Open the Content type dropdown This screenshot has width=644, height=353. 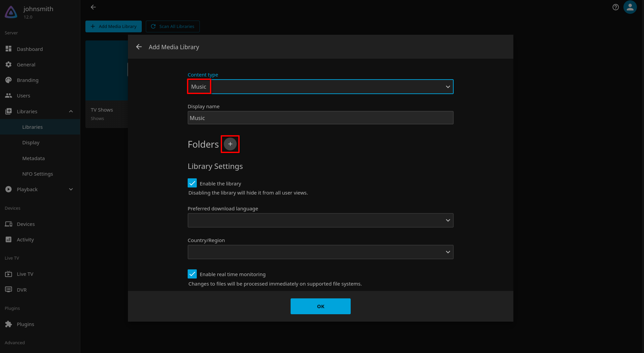click(320, 87)
